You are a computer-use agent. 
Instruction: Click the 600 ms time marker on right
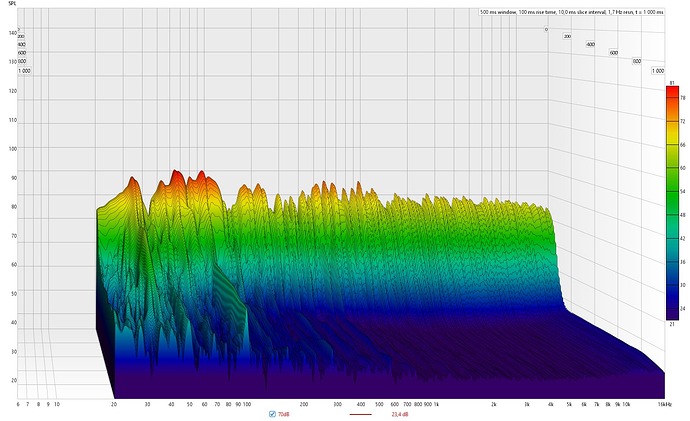(614, 53)
